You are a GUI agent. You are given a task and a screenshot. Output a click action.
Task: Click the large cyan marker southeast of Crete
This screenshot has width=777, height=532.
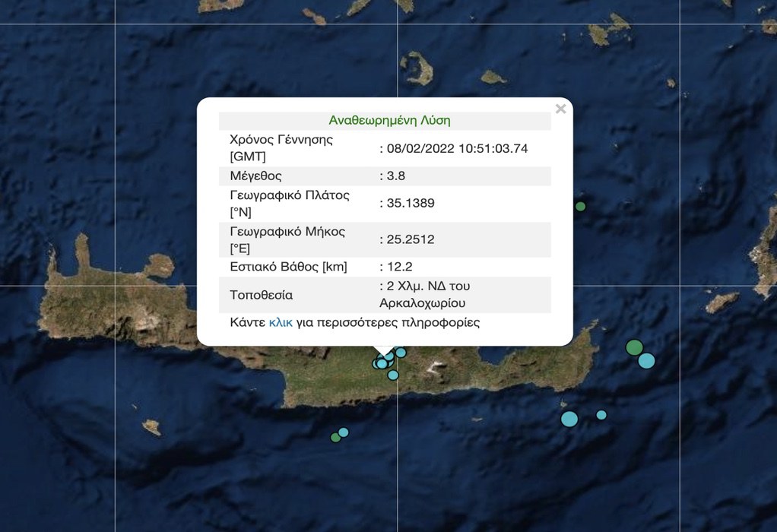point(569,419)
